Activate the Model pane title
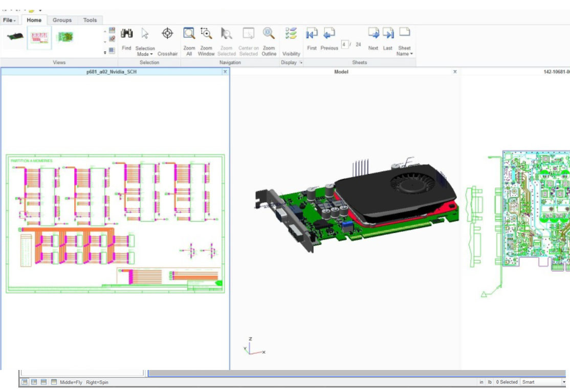Viewport: 570px width, 392px height. coord(341,72)
